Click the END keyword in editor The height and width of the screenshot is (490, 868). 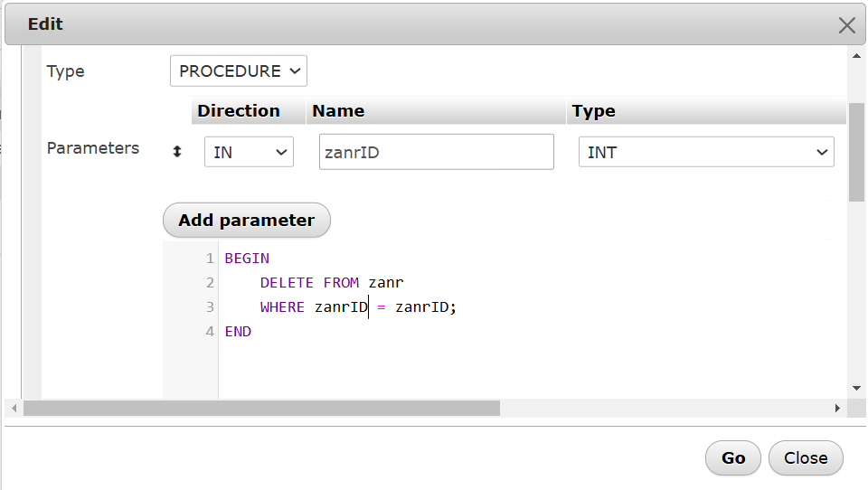(x=238, y=332)
